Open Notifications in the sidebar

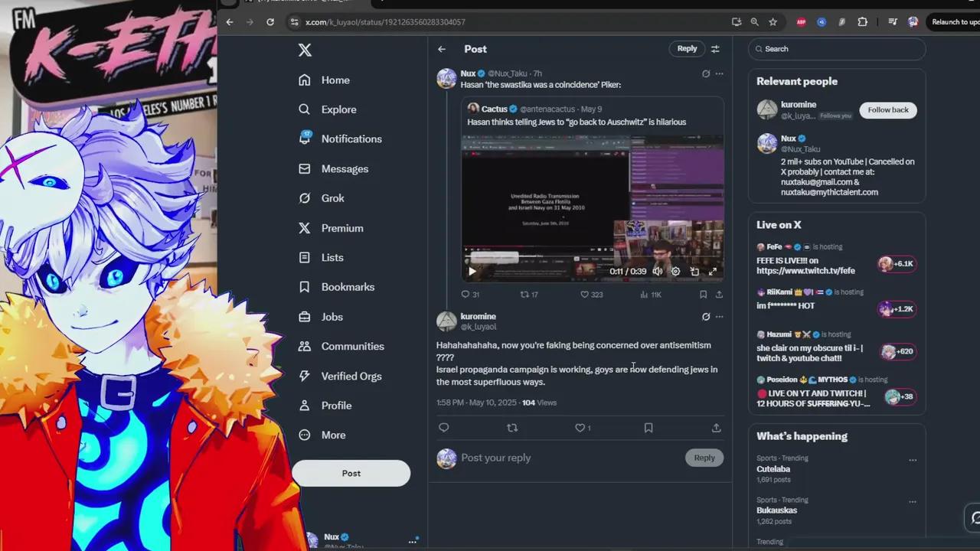click(x=340, y=139)
